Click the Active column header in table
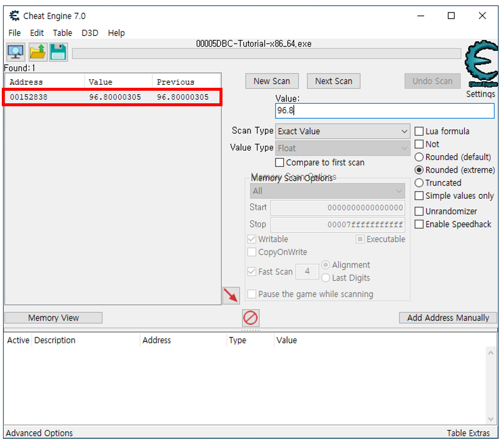 tap(18, 340)
